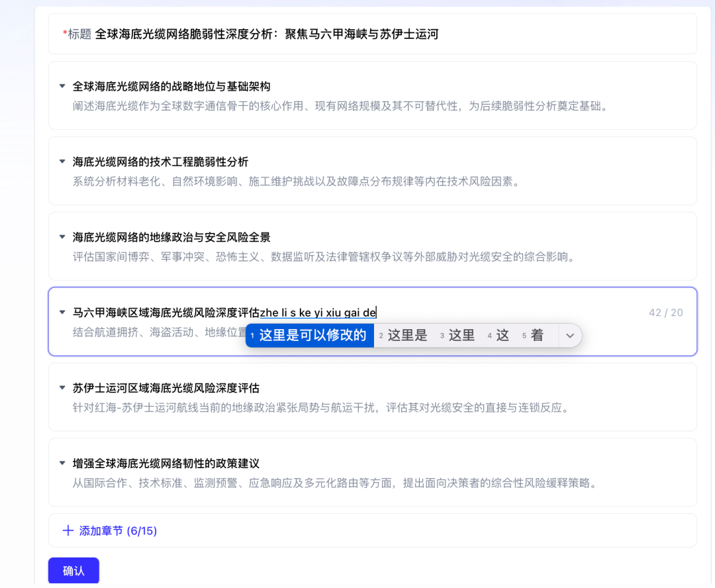Collapse the 海底光缆网络的地缘政治与安全风险全景 section

[62, 237]
